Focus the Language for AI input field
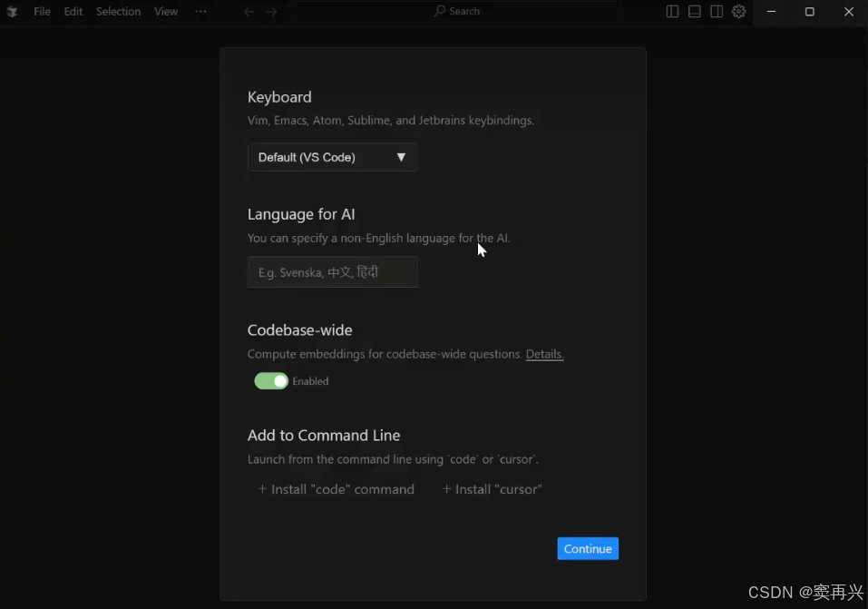The image size is (868, 609). click(333, 272)
